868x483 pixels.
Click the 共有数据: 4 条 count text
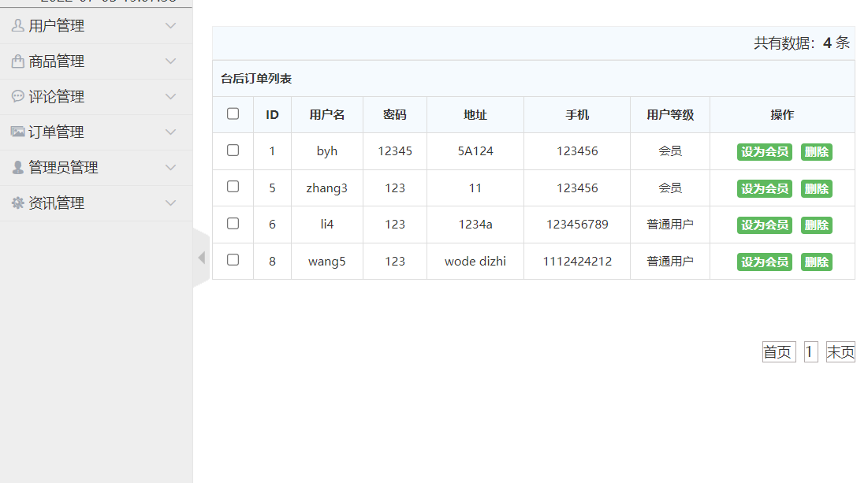[802, 43]
